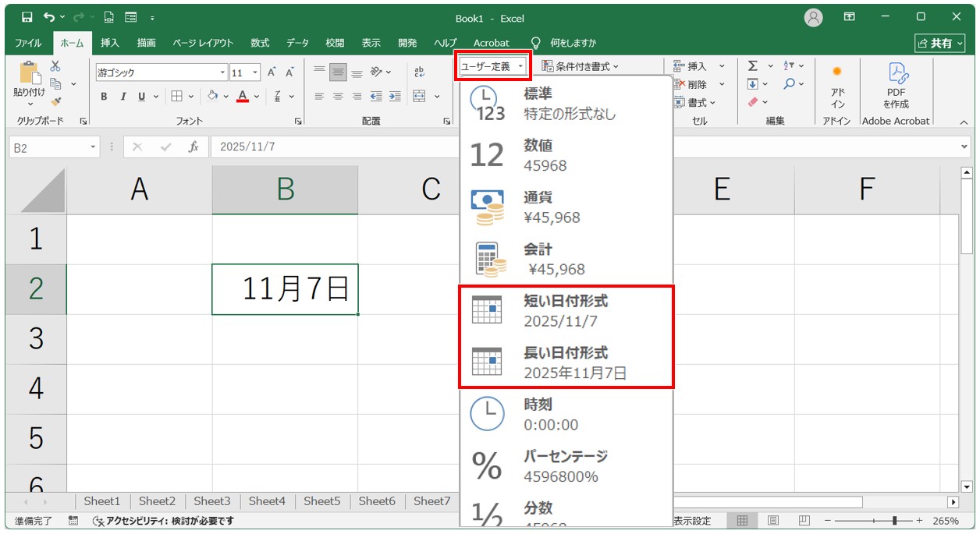Image resolution: width=980 pixels, height=534 pixels.
Task: Toggle italic formatting with I
Action: coord(123,97)
